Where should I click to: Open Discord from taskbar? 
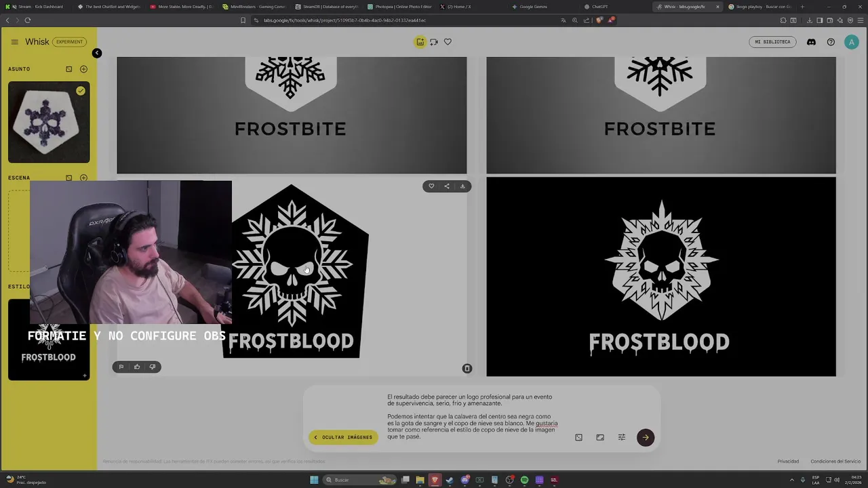pyautogui.click(x=465, y=480)
